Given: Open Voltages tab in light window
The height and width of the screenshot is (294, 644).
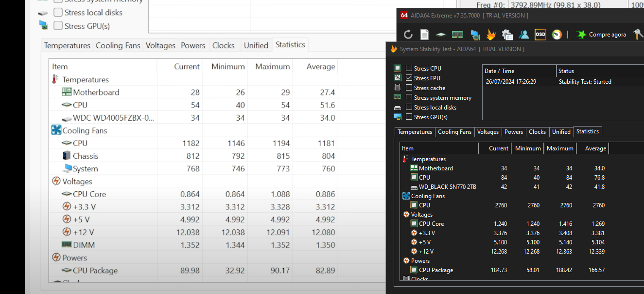Looking at the screenshot, I should [160, 45].
